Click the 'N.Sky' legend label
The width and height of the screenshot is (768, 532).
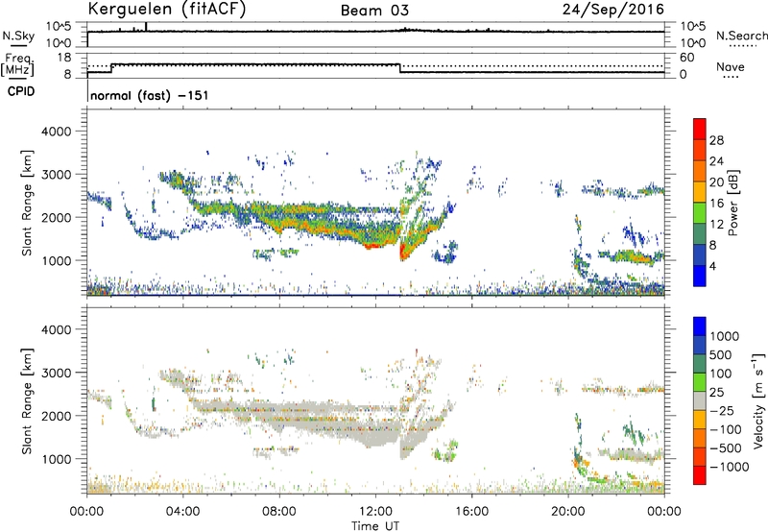click(18, 36)
